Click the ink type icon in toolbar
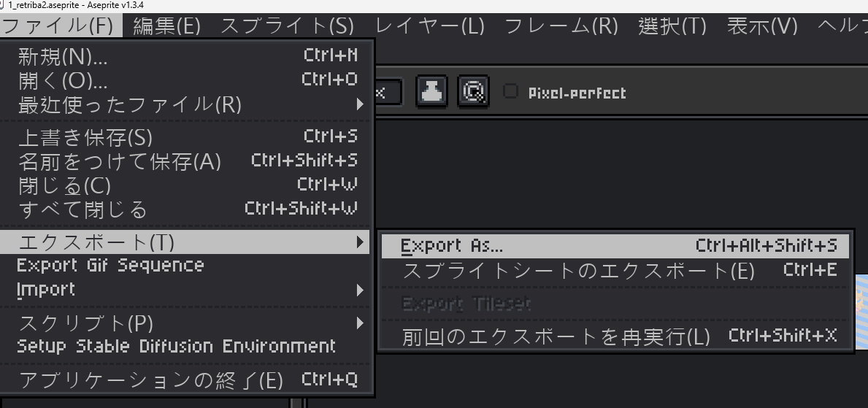This screenshot has width=868, height=408. click(x=431, y=93)
